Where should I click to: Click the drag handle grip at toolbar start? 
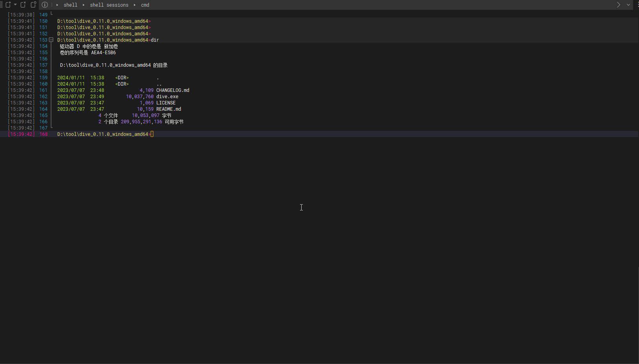click(x=2, y=5)
